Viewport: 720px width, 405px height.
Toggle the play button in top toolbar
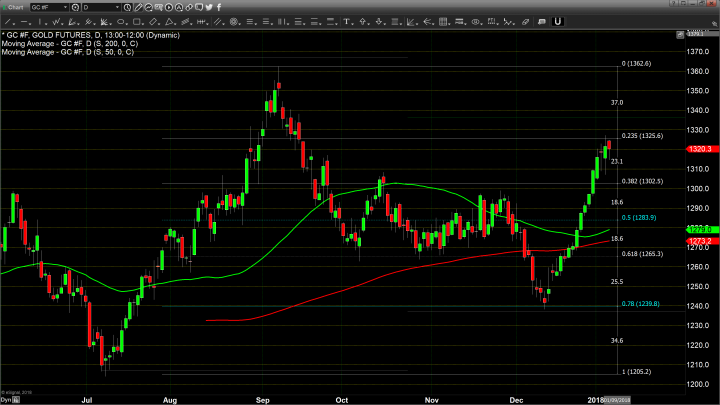point(169,7)
